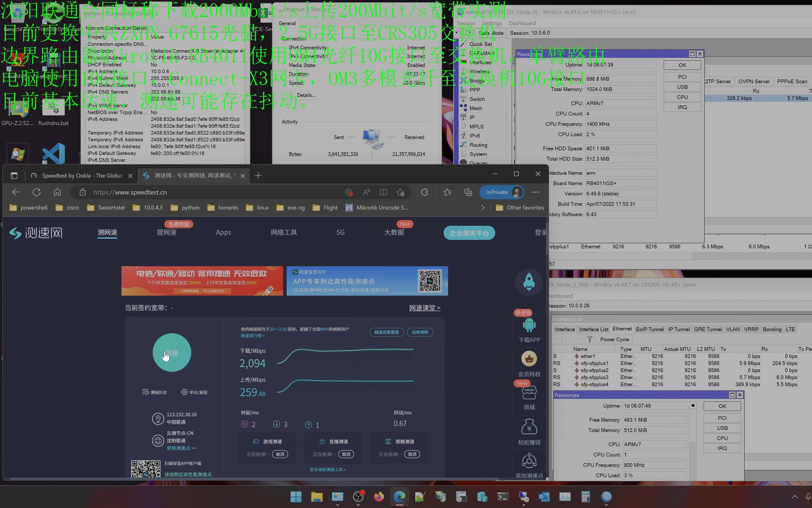Image resolution: width=812 pixels, height=508 pixels.
Task: Click the telecom speed-up promotional banner
Action: (202, 281)
